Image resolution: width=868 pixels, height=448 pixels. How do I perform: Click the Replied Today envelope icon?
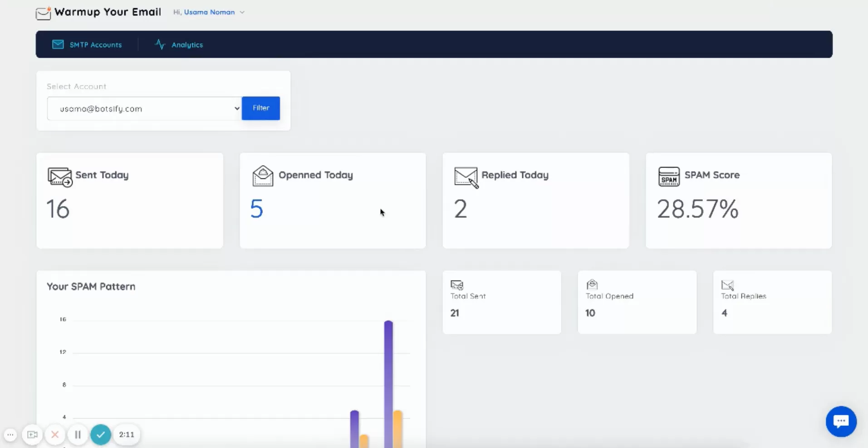465,177
